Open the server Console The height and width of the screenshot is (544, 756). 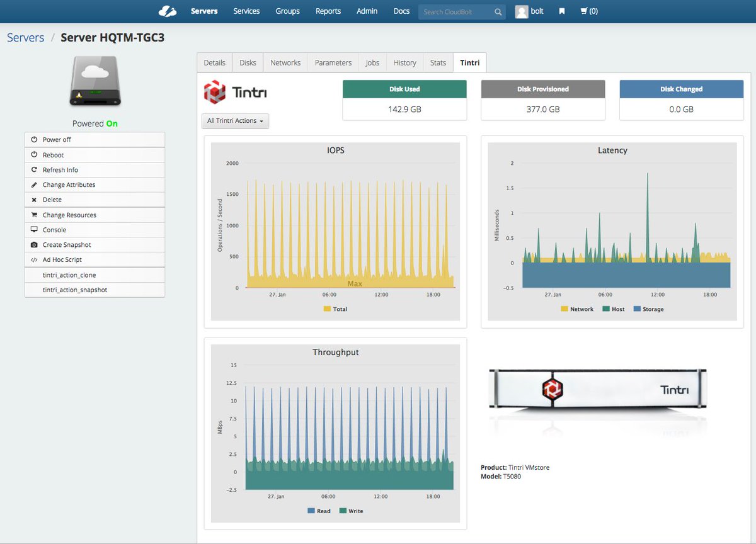[x=94, y=230]
